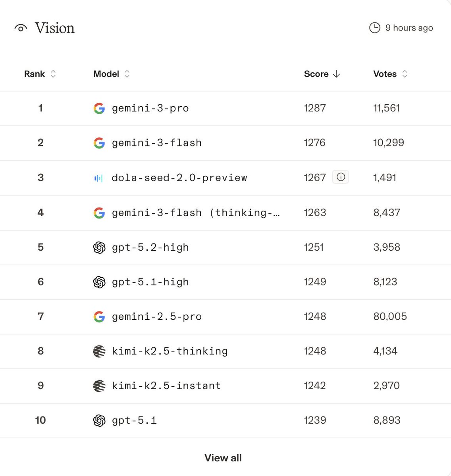Open View all leaderboard link

click(223, 458)
